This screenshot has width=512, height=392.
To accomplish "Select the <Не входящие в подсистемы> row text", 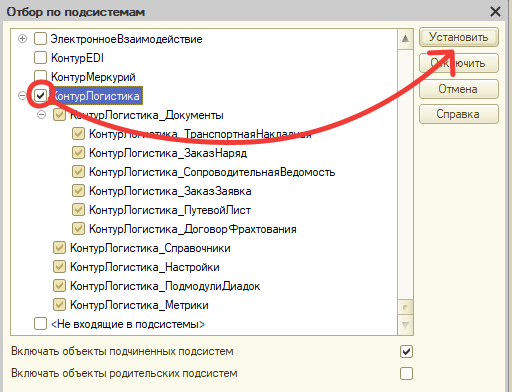I will [128, 324].
